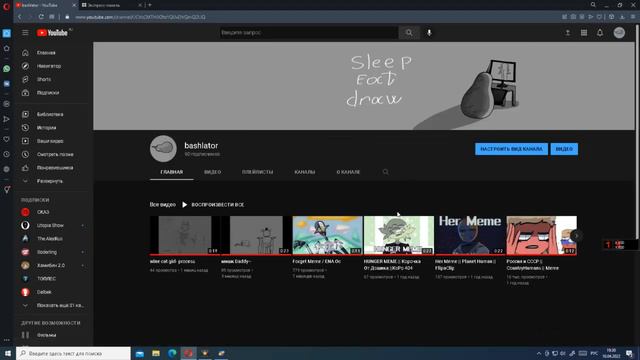Click Opera downloads icon in toolbar
This screenshot has height=360, width=640.
coord(622,17)
